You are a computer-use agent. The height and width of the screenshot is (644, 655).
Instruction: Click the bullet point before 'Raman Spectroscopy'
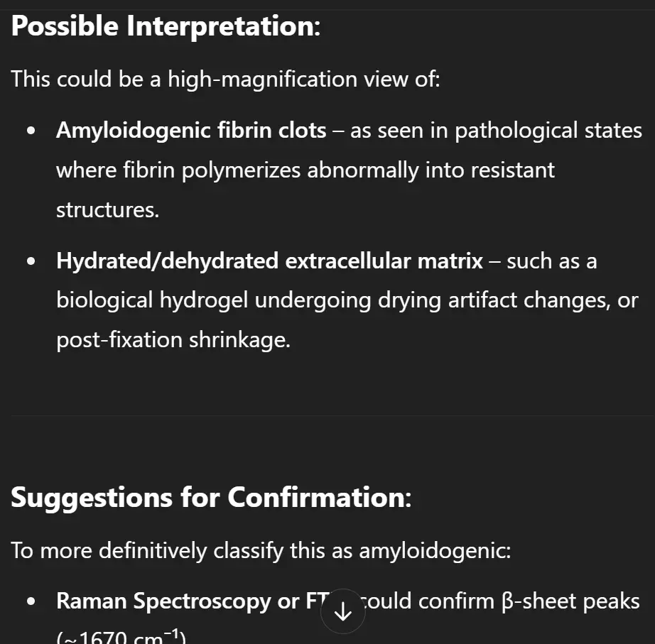click(31, 601)
